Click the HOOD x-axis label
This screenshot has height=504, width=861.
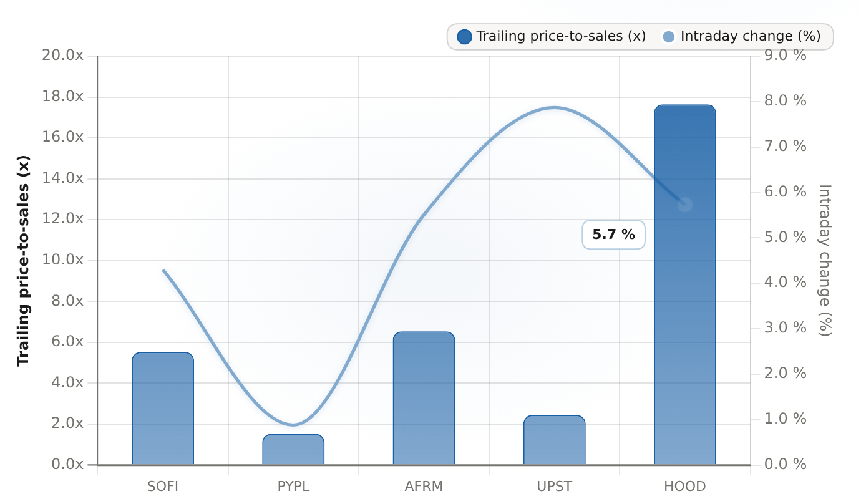pyautogui.click(x=684, y=487)
